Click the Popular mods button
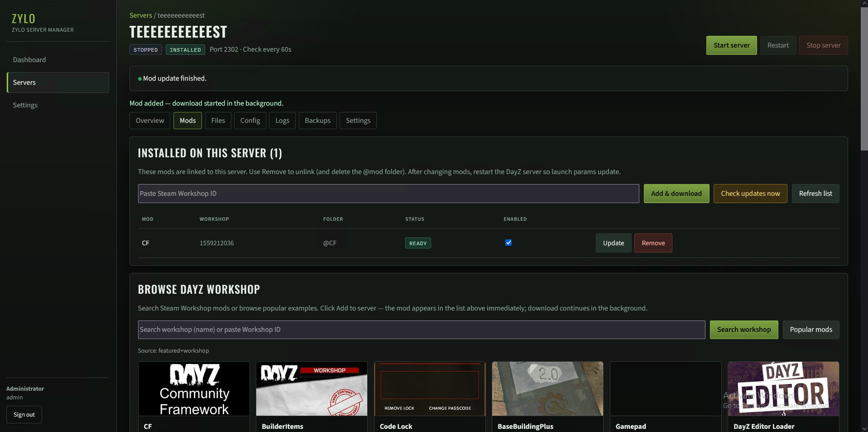This screenshot has width=868, height=432. pos(811,330)
